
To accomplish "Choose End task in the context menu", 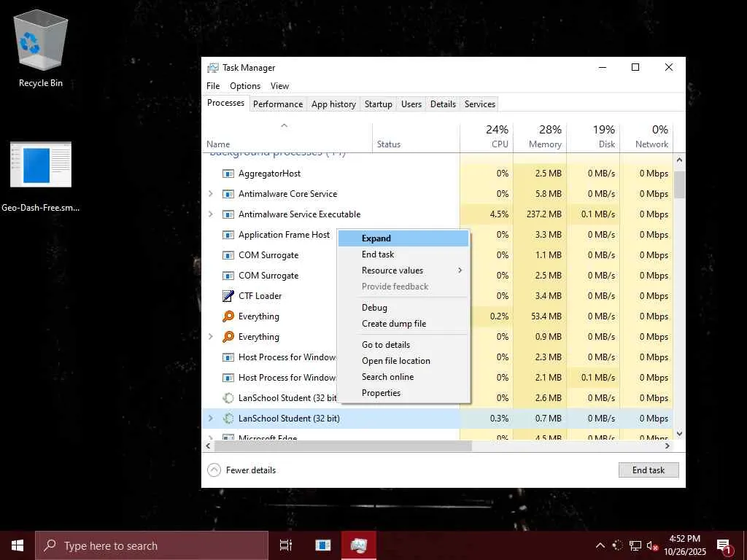I will [403, 254].
